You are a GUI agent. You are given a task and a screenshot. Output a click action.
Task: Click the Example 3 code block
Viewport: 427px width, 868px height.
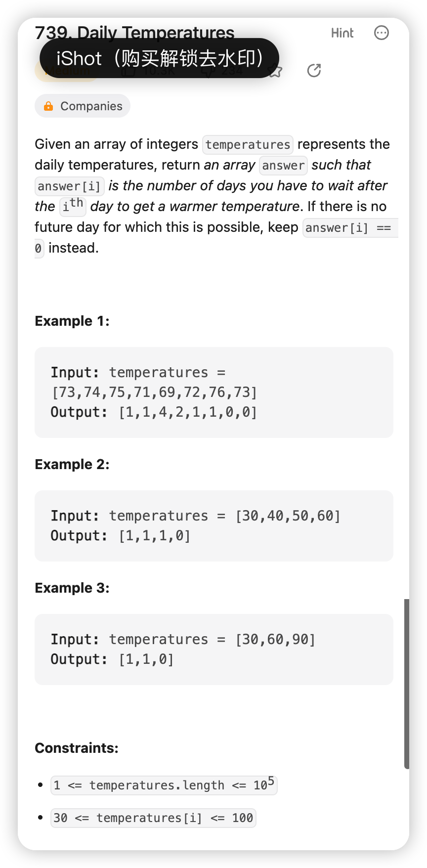[213, 649]
